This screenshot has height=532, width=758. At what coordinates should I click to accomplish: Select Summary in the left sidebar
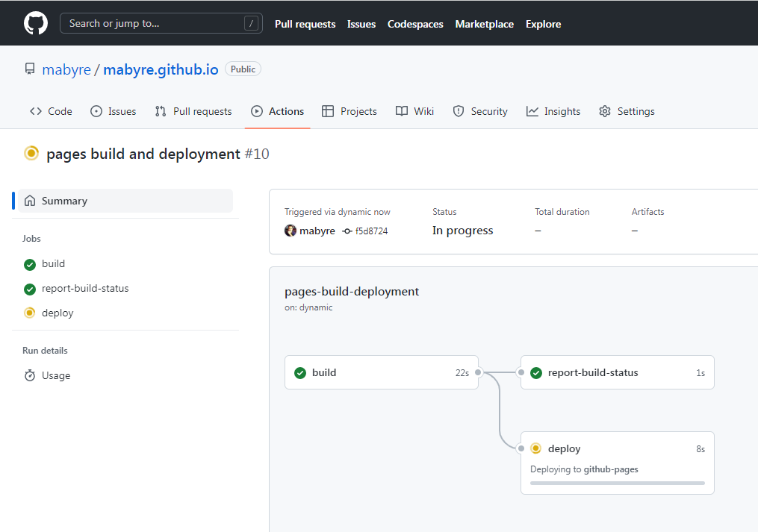(x=125, y=201)
